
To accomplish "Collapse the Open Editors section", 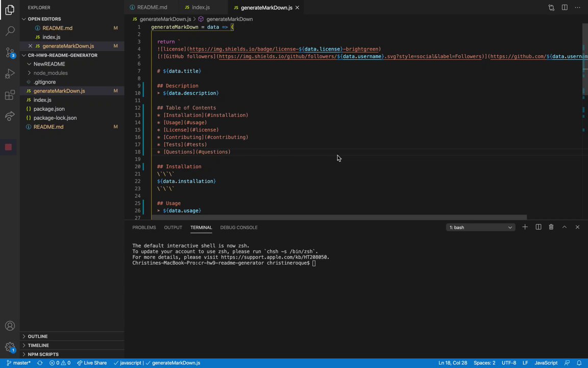I will pyautogui.click(x=44, y=19).
